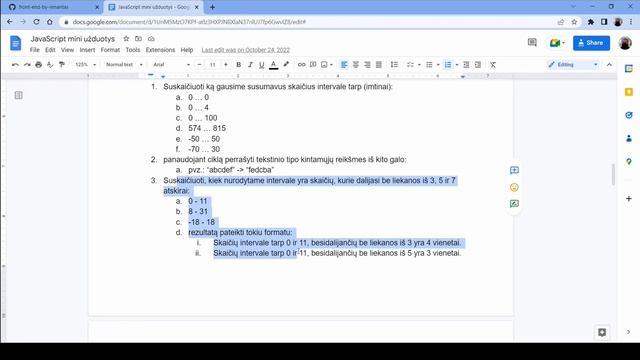This screenshot has height=360, width=640.
Task: Expand numbered list style dropdown arrow
Action: pyautogui.click(x=457, y=64)
